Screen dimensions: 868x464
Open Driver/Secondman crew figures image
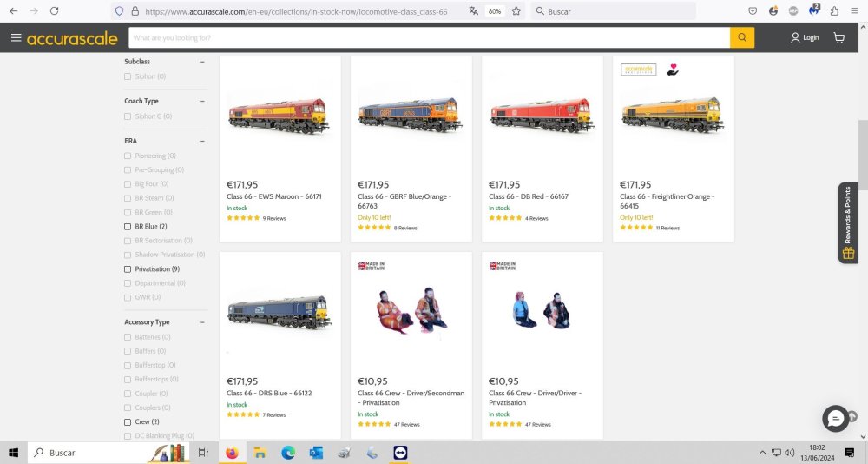click(411, 310)
